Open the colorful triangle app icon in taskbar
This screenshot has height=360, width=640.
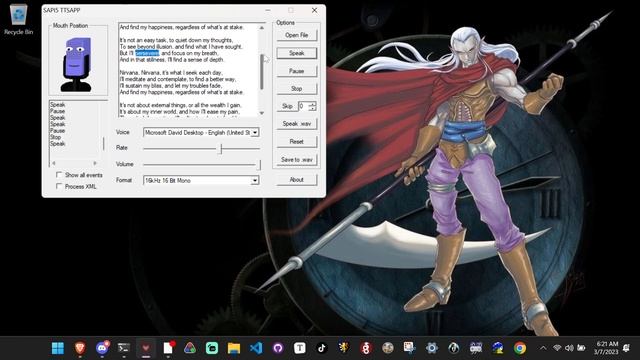pyautogui.click(x=190, y=348)
